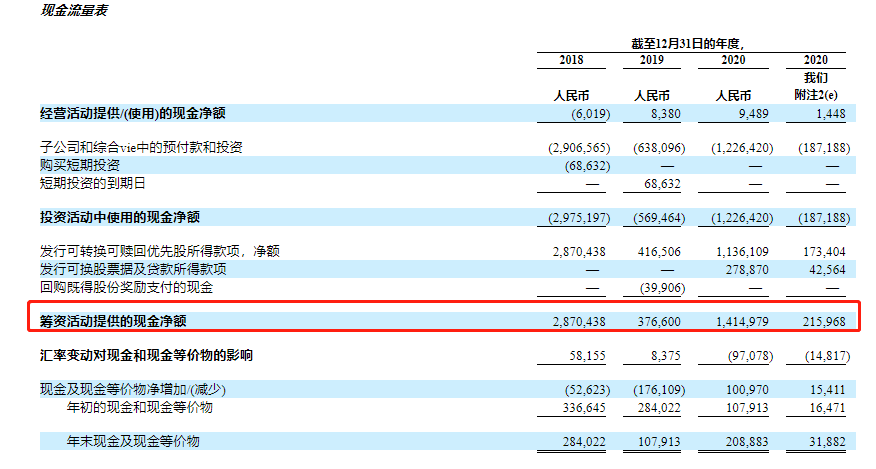The image size is (876, 469).
Task: Click value (2,906,565)
Action: 579,148
